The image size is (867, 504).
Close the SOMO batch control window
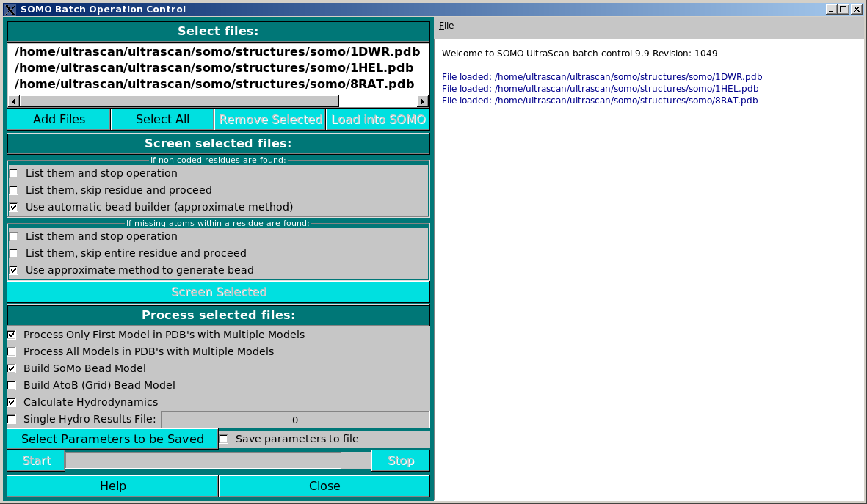[323, 486]
